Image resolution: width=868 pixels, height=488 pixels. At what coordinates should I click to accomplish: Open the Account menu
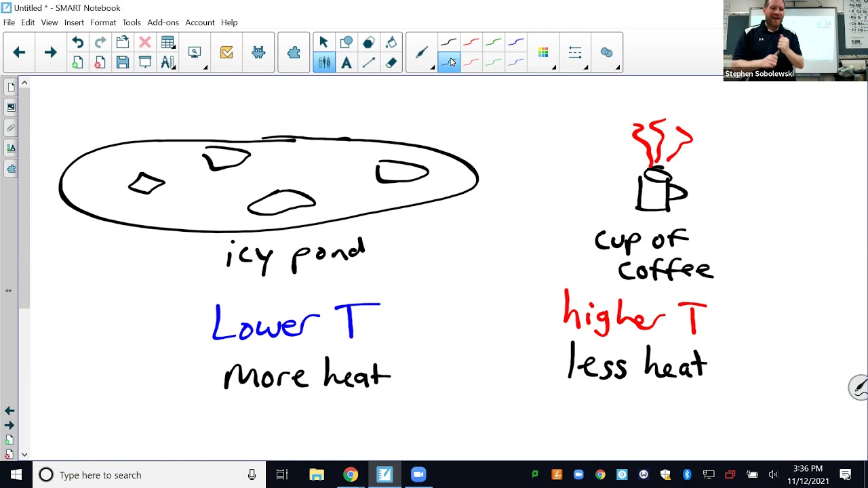click(x=200, y=22)
